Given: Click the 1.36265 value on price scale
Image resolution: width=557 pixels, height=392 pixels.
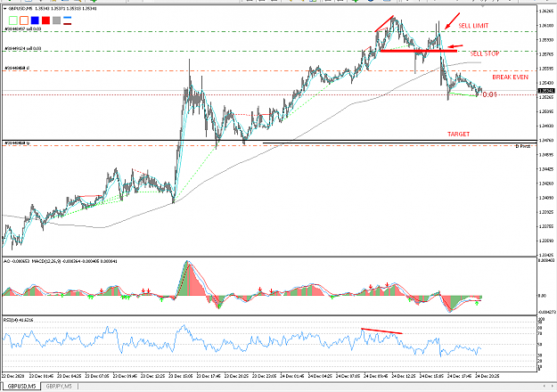Looking at the screenshot, I should pyautogui.click(x=546, y=12).
